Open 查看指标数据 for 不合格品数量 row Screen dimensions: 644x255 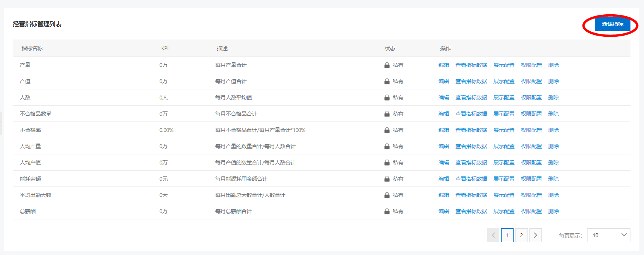click(471, 114)
